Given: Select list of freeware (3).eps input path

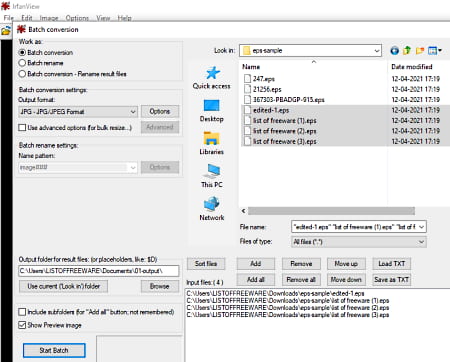Looking at the screenshot, I should click(288, 315).
